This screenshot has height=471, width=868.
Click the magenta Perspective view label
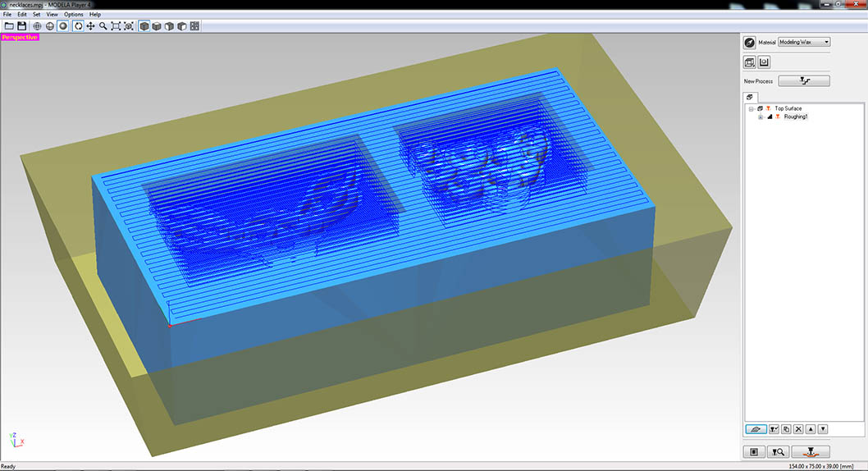(x=20, y=37)
